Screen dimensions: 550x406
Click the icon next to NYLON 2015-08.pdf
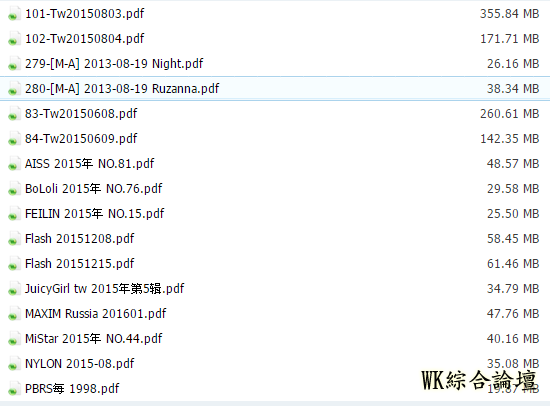pyautogui.click(x=13, y=364)
